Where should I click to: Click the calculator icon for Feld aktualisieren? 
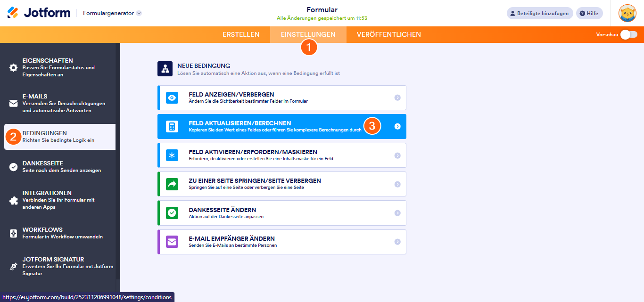[x=172, y=126]
